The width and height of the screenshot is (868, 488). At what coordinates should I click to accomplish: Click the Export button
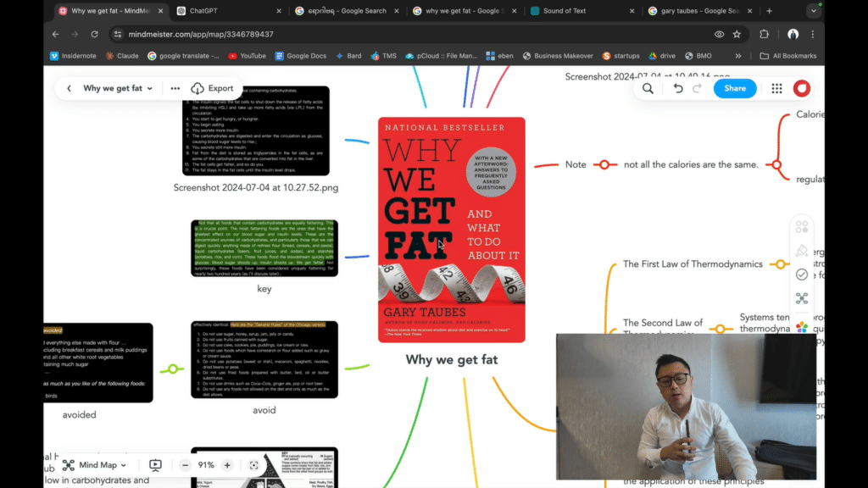click(213, 88)
